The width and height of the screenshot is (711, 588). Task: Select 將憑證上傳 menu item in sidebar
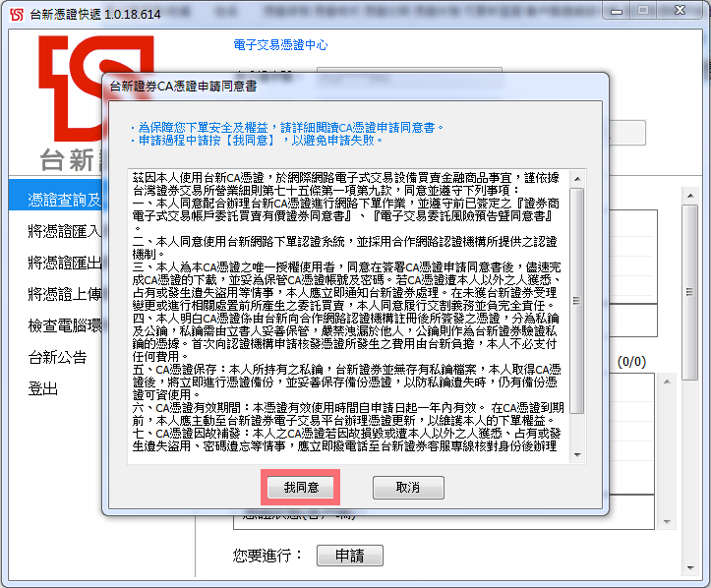tap(64, 294)
